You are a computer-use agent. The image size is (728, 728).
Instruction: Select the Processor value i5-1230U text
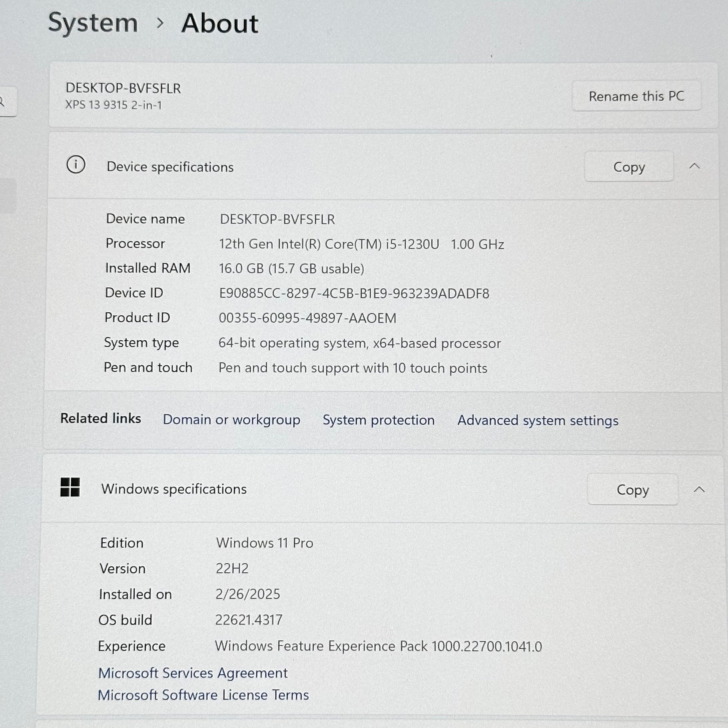[x=361, y=244]
